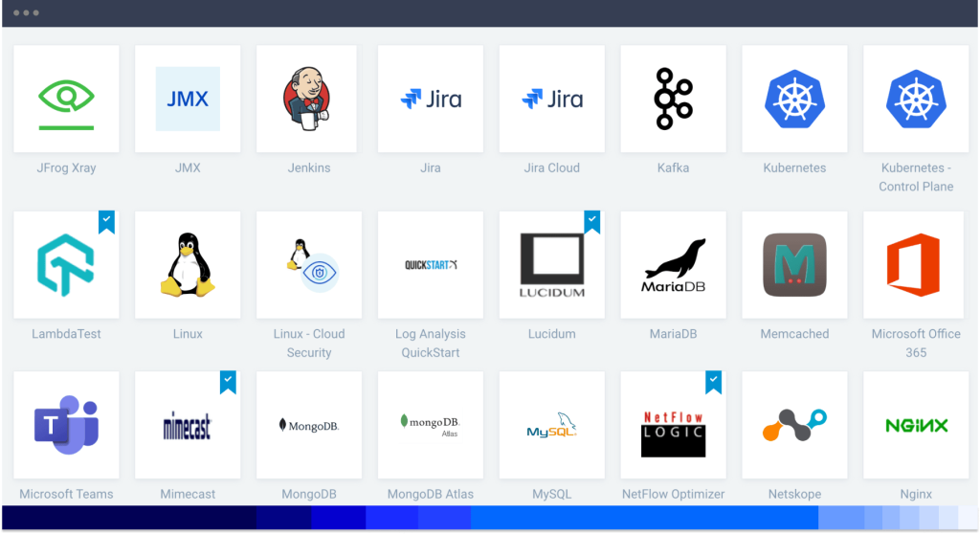Toggle the checkmark ribbon on Mimecast
Viewport: 980px width, 534px height.
coord(228,381)
